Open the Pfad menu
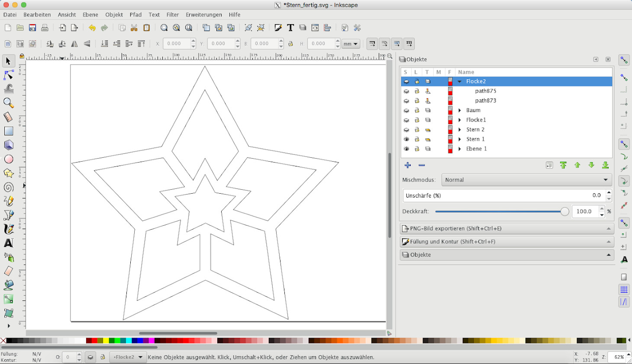 (135, 15)
